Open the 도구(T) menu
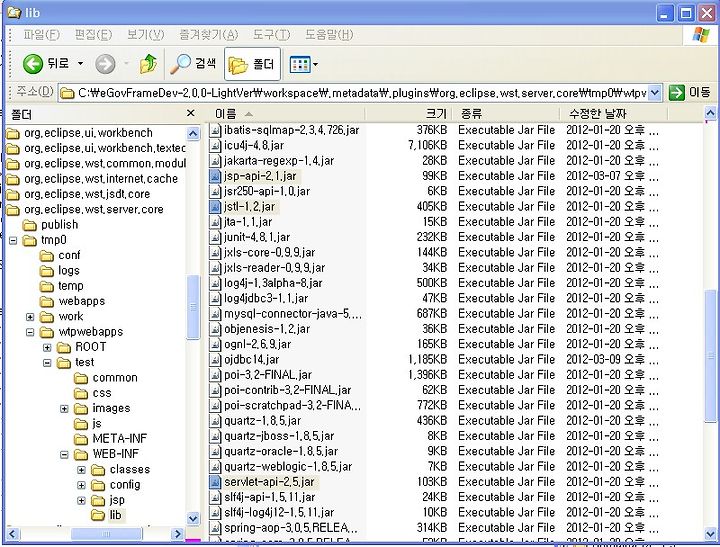Image resolution: width=720 pixels, height=547 pixels. point(272,34)
